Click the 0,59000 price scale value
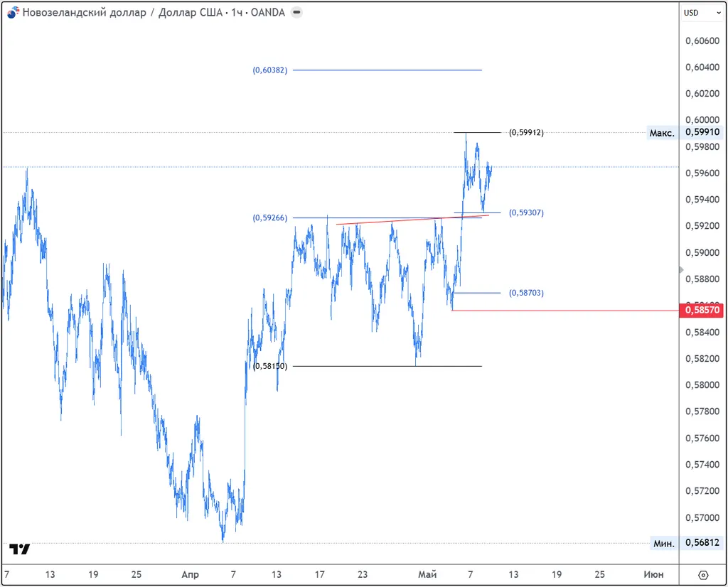Viewport: 728px width, 587px height. [702, 253]
